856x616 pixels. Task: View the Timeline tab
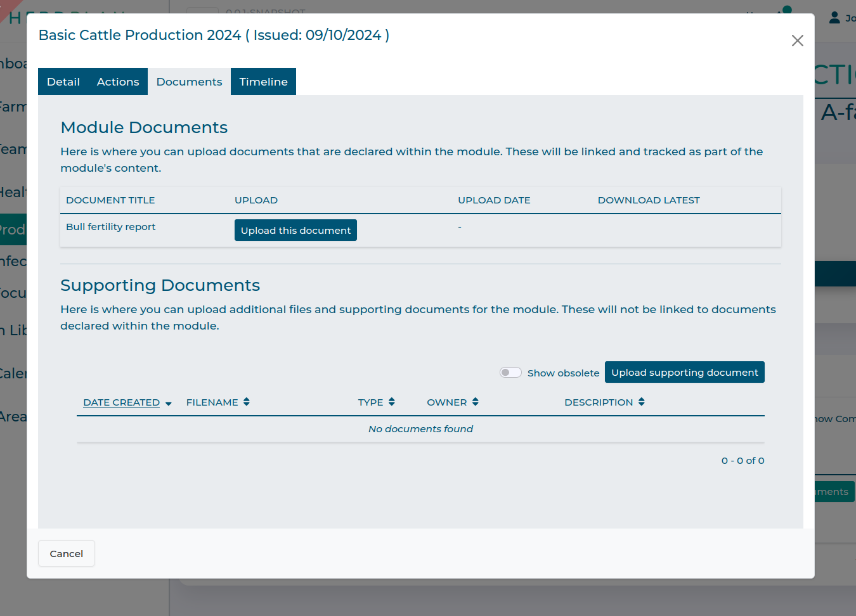click(263, 82)
